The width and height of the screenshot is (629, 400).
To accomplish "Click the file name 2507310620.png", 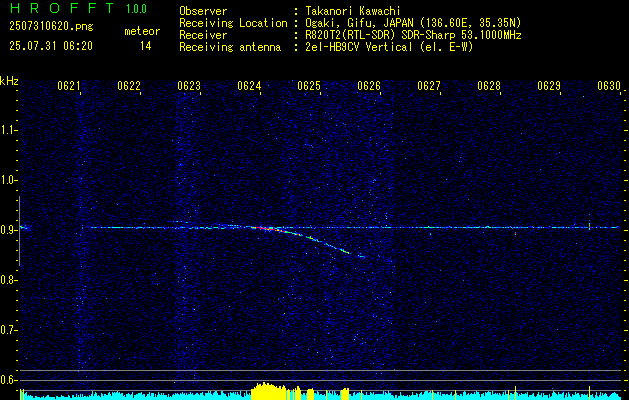I will click(51, 26).
